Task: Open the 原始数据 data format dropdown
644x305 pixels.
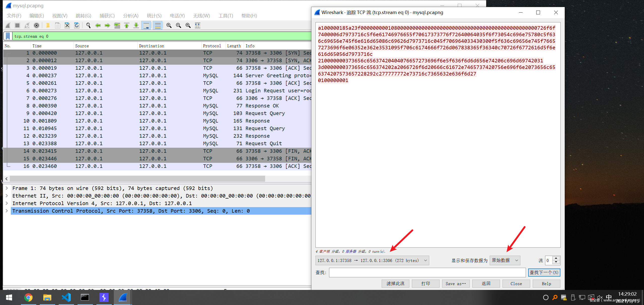Action: point(505,260)
